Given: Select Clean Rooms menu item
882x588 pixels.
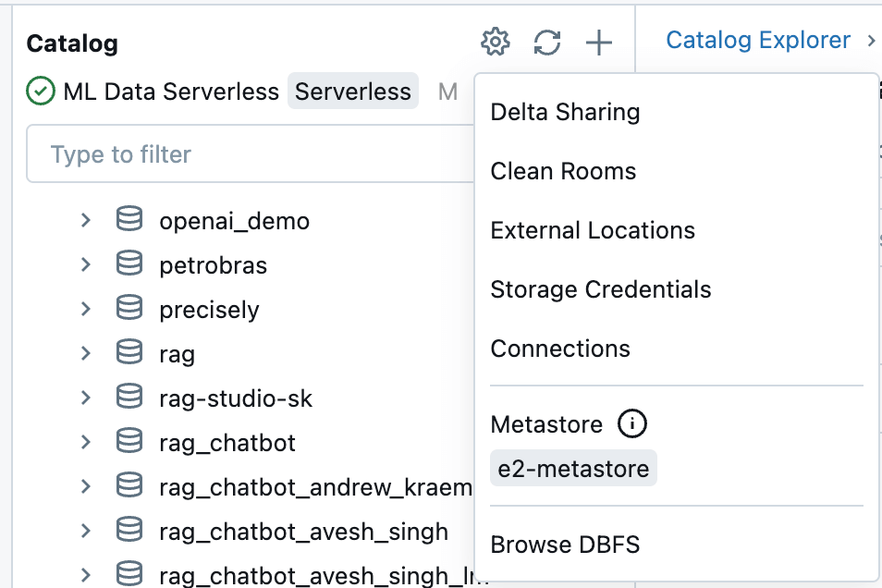Looking at the screenshot, I should (x=563, y=171).
